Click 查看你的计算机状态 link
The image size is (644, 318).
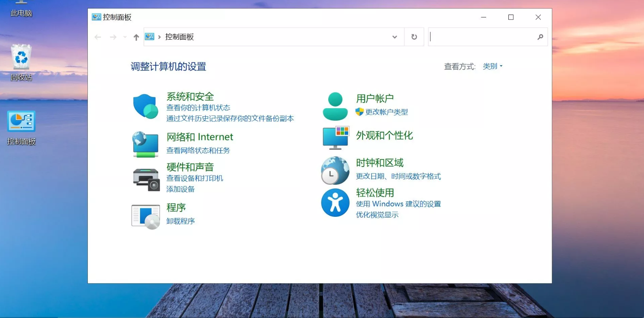pyautogui.click(x=198, y=108)
